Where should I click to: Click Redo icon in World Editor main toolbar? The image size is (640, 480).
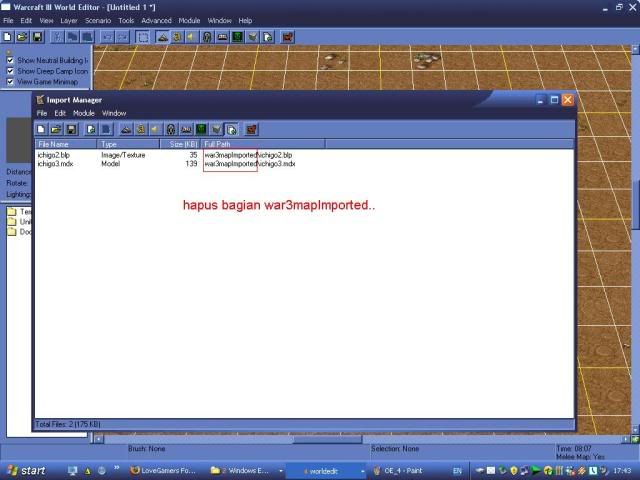coord(122,37)
